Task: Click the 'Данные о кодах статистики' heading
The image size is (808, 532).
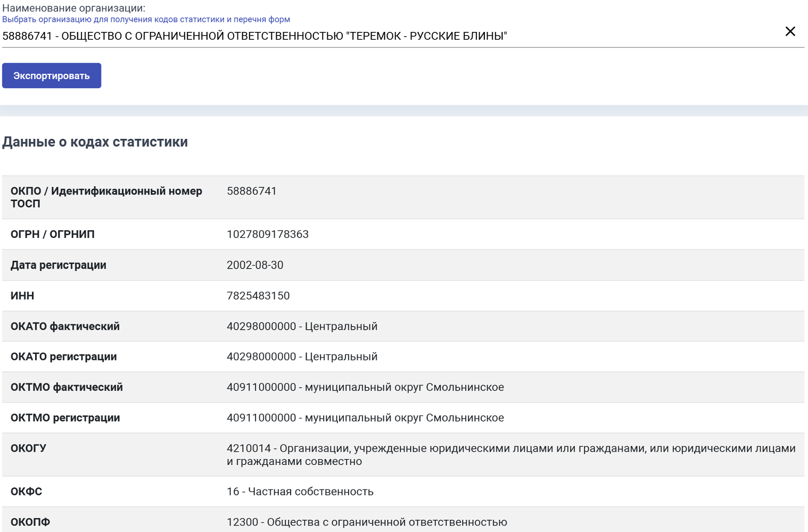Action: tap(95, 142)
